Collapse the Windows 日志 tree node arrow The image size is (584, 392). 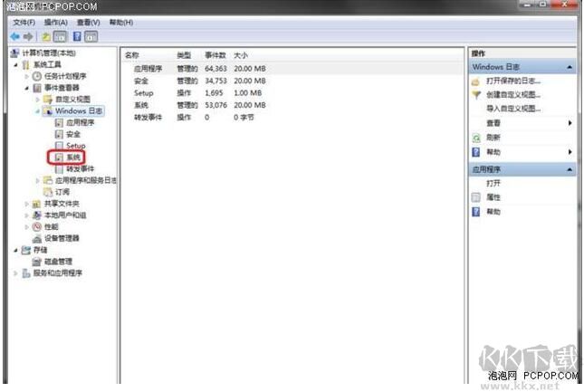(38, 111)
